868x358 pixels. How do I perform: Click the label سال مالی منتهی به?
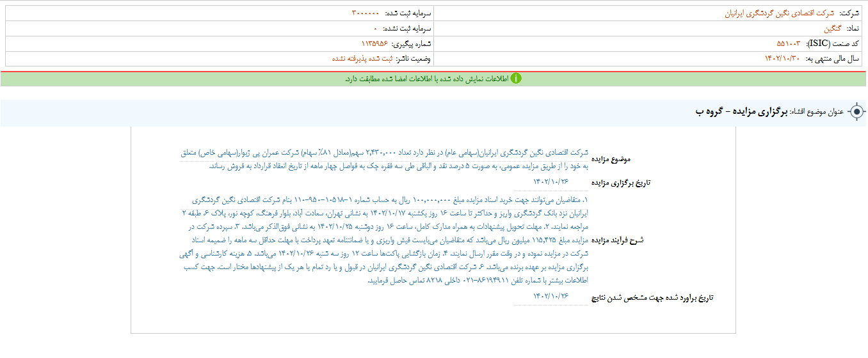[832, 59]
